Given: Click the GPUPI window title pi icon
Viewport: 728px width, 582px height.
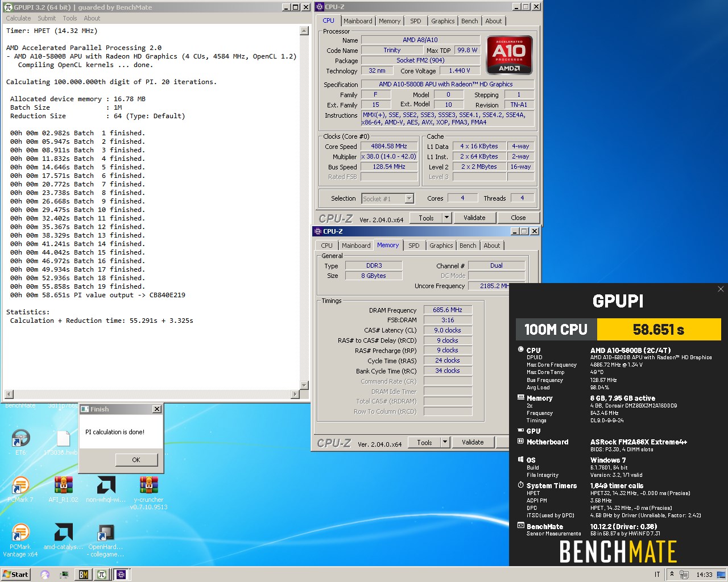Looking at the screenshot, I should (x=8, y=7).
